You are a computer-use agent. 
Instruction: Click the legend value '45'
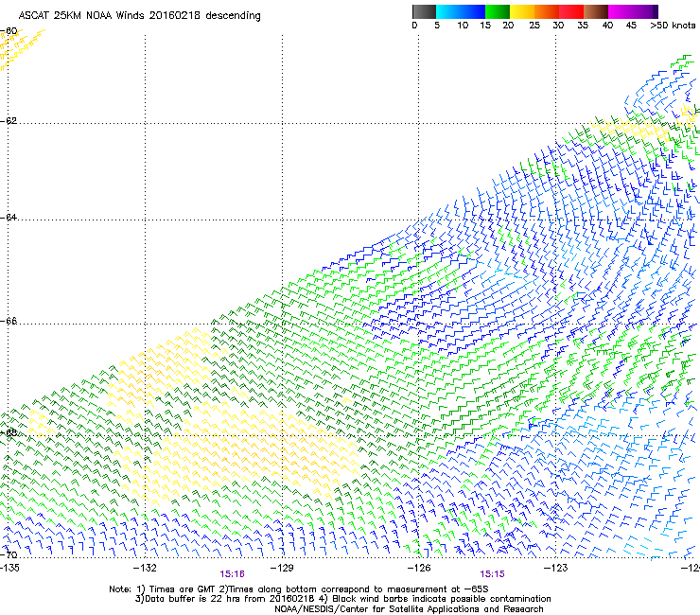[x=631, y=26]
